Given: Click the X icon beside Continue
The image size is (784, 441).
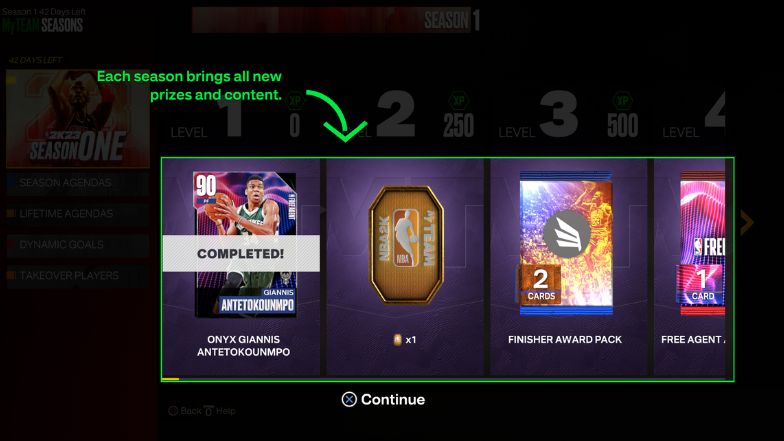Looking at the screenshot, I should click(349, 400).
